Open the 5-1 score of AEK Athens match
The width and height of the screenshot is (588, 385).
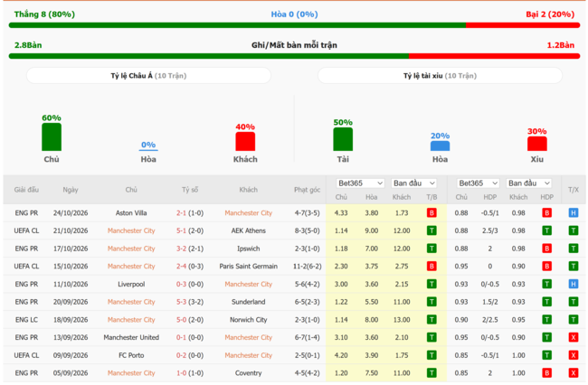click(182, 230)
